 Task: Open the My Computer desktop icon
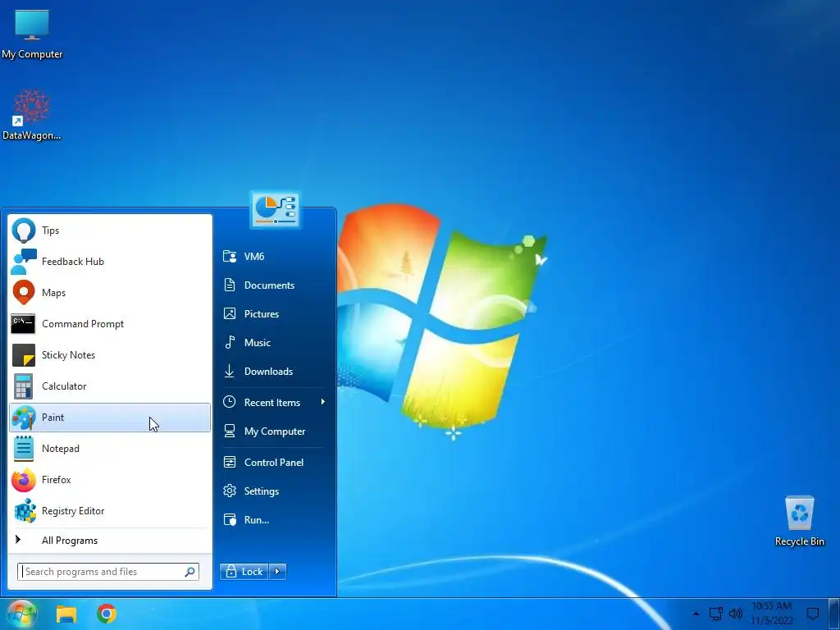32,34
